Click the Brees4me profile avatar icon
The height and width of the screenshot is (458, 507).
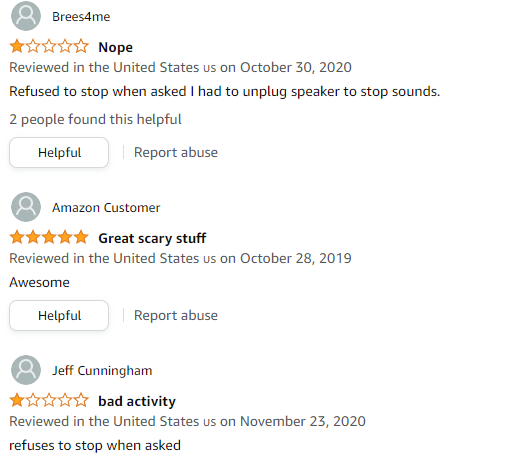[x=26, y=16]
